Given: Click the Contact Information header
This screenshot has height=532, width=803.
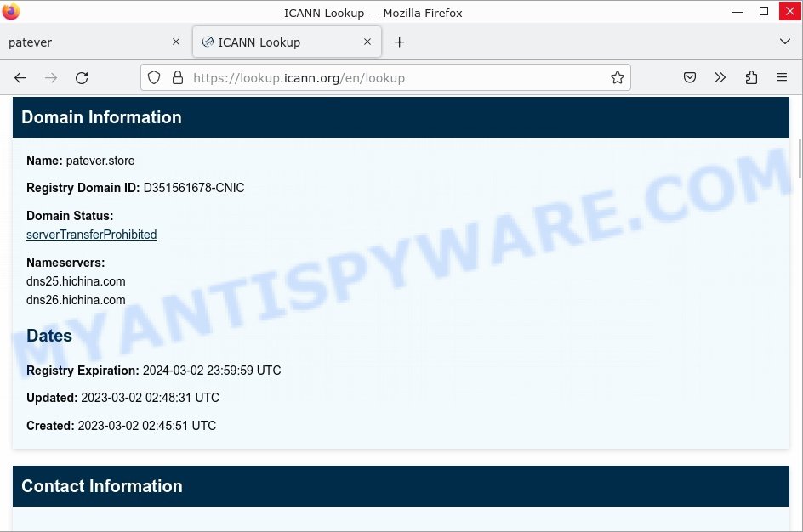Looking at the screenshot, I should 401,486.
